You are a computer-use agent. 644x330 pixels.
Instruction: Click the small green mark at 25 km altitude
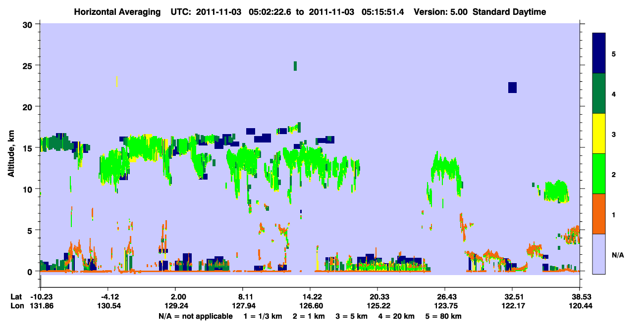tap(295, 66)
